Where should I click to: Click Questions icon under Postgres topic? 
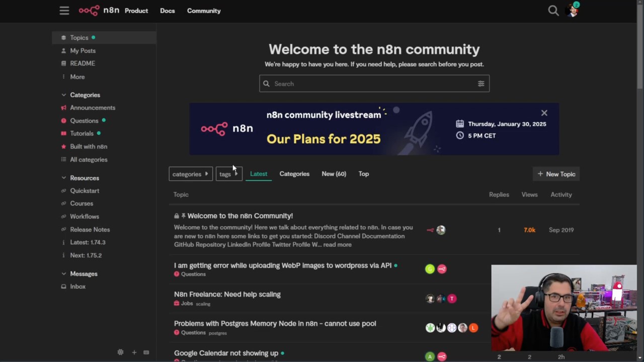point(177,333)
